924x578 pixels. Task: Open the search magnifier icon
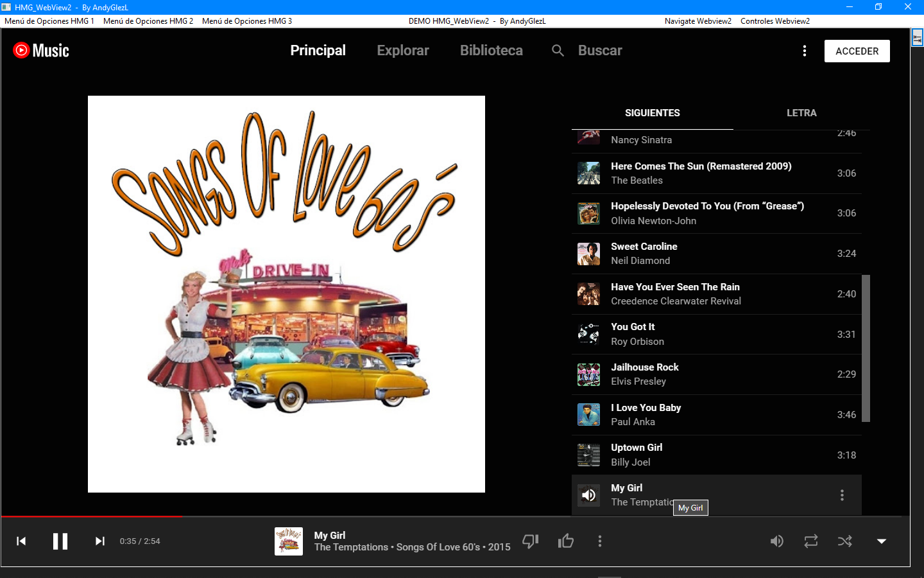point(558,51)
